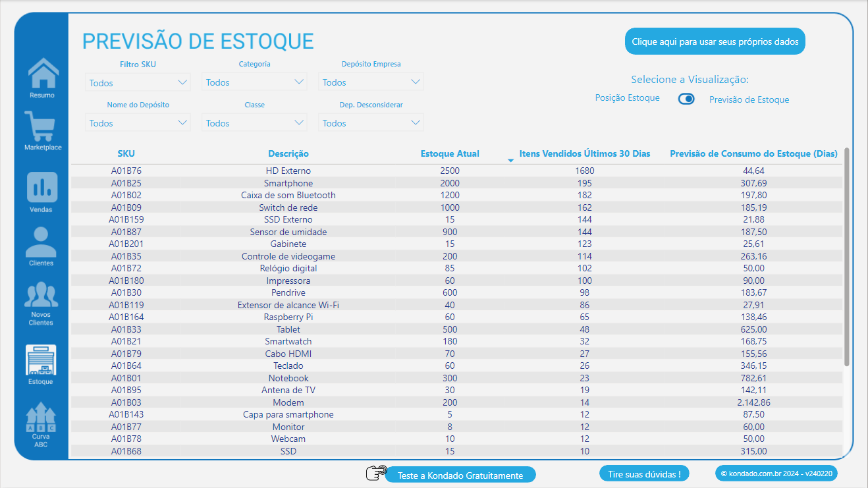Expand the Categoria filter dropdown
868x488 pixels.
click(x=254, y=82)
